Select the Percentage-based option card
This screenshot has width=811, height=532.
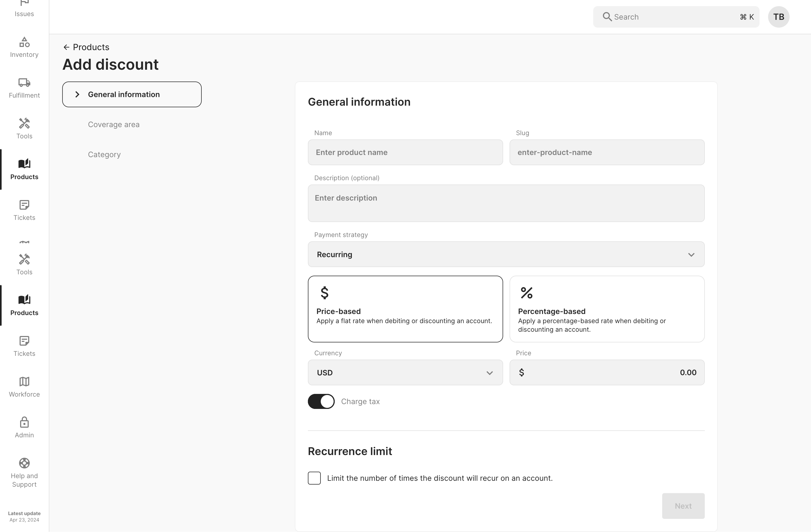[x=607, y=309]
